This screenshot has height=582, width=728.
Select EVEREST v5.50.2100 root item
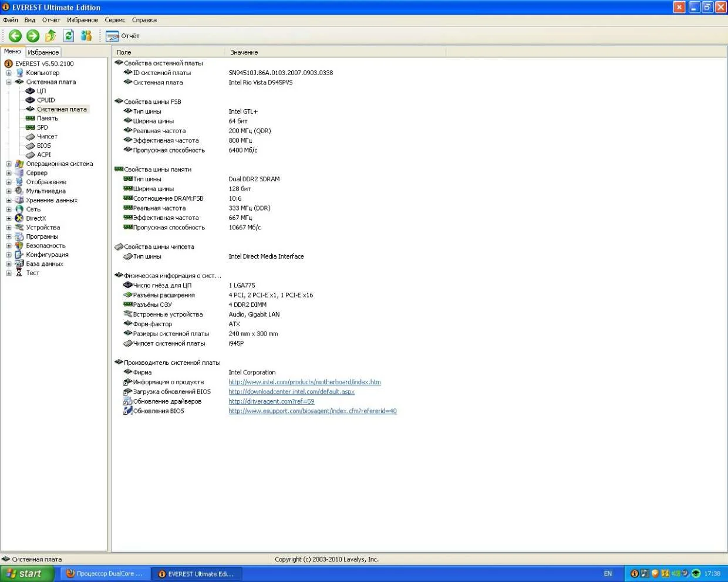(44, 63)
